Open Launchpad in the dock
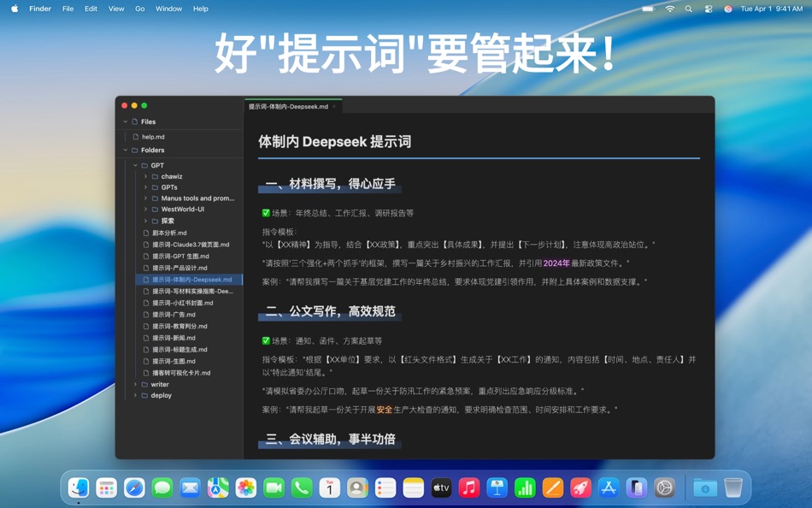Image resolution: width=812 pixels, height=508 pixels. 107,487
